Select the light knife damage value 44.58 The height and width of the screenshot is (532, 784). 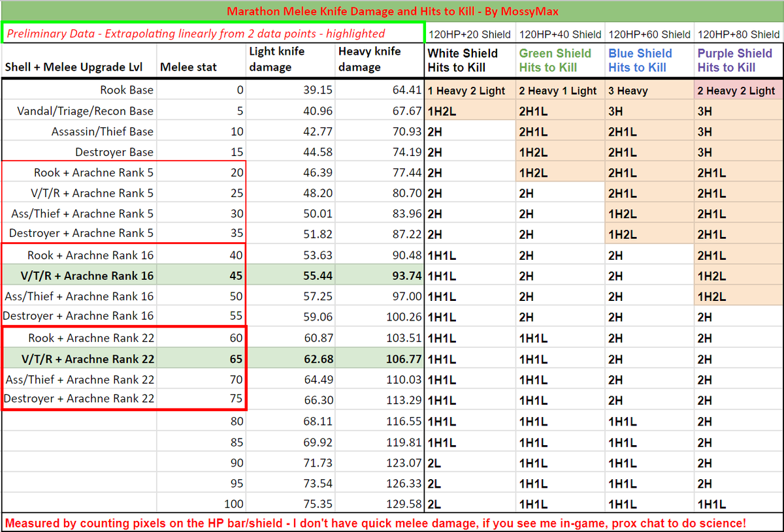[291, 152]
